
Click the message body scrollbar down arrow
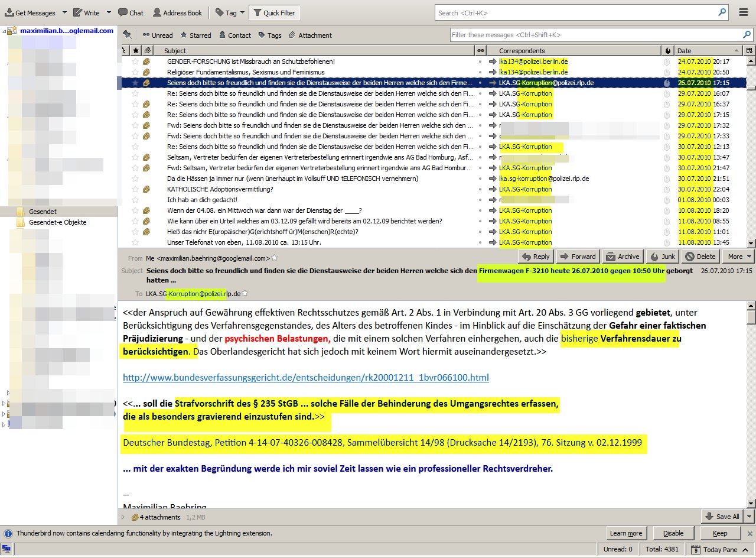pos(751,503)
